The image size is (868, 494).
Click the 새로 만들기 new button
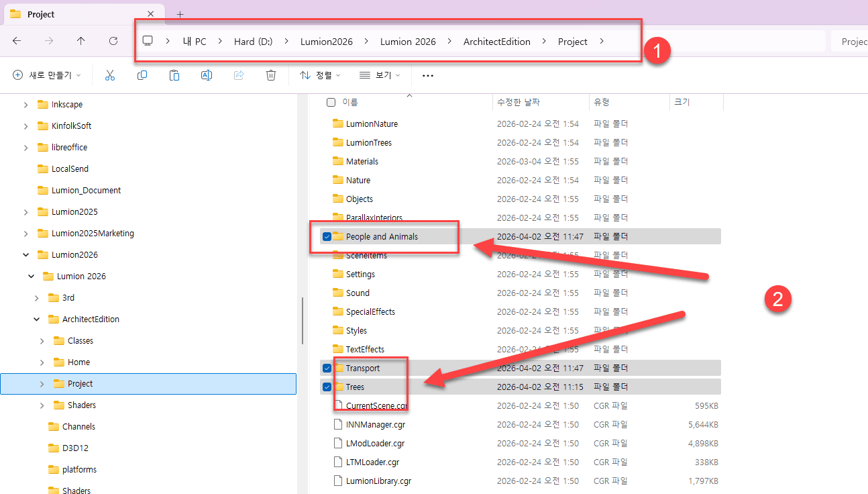click(46, 75)
